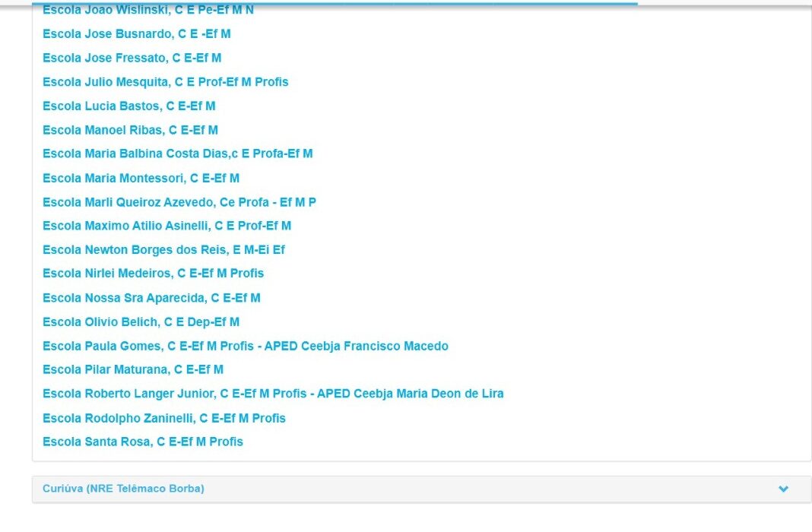Open Escola Santa Rosa, C E-Ef M Profis
Screen dimensions: 812x532
143,442
